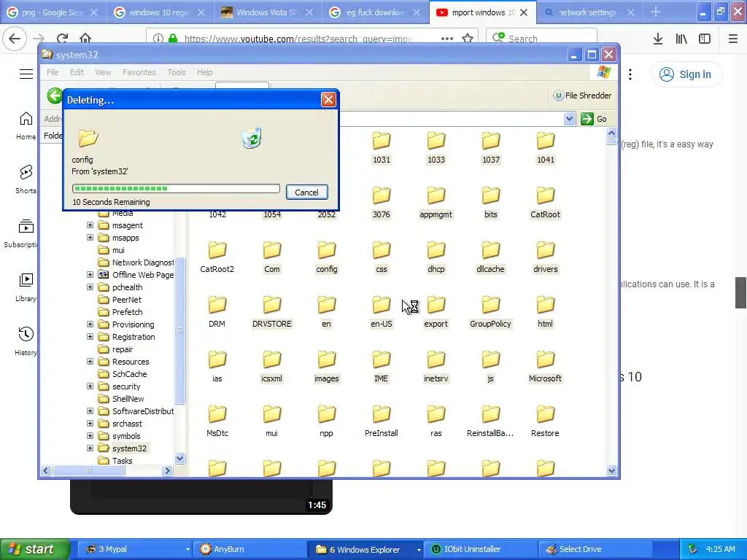The image size is (747, 560).
Task: Open the View menu in Explorer
Action: tap(103, 72)
